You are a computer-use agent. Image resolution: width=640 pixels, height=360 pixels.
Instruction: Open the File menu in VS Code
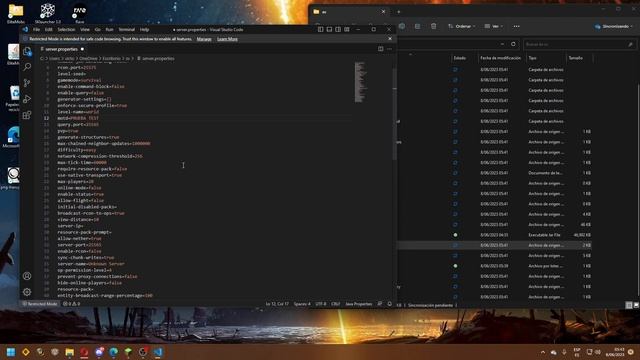(x=36, y=29)
